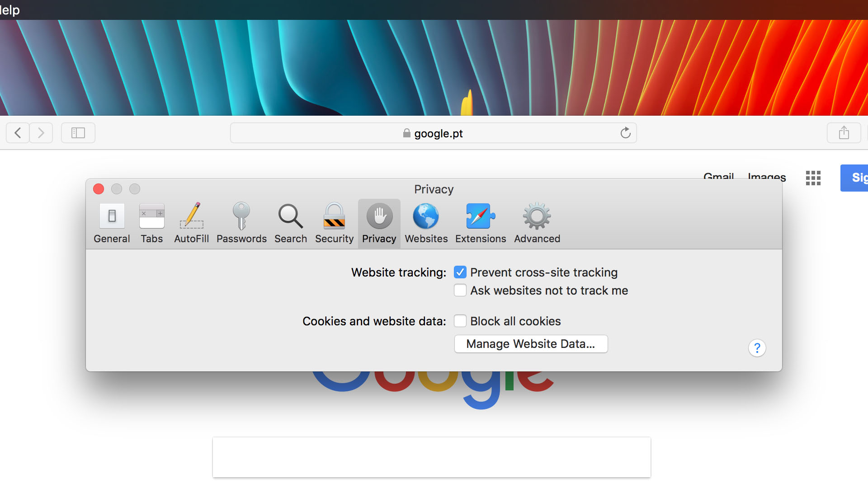This screenshot has height=488, width=868.
Task: Open Search preferences panel
Action: (x=290, y=223)
